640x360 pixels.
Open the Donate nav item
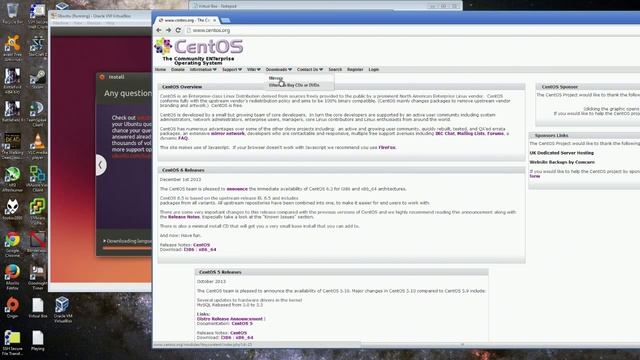point(178,70)
